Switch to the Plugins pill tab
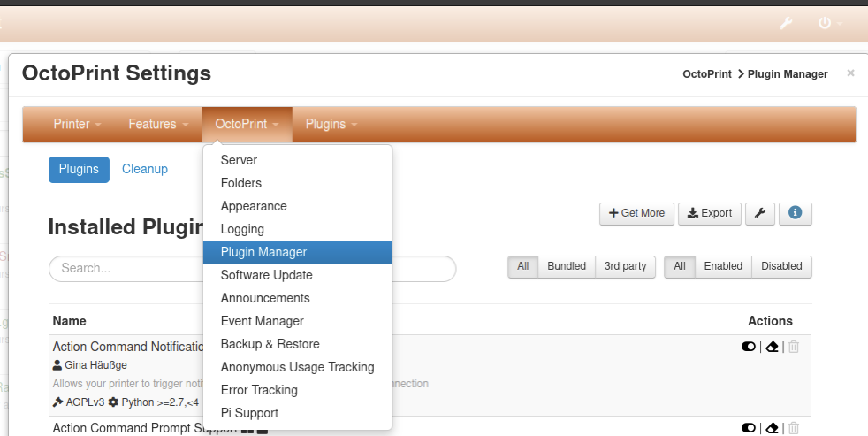Screen dimensions: 868x436 80,170
